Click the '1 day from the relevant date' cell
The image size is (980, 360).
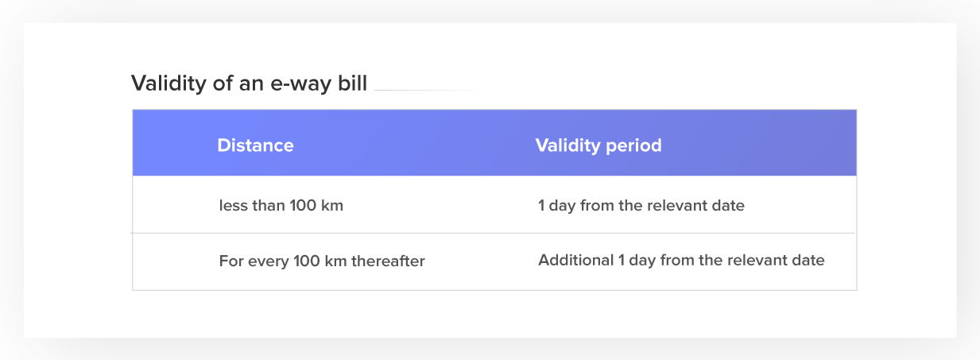pos(641,206)
